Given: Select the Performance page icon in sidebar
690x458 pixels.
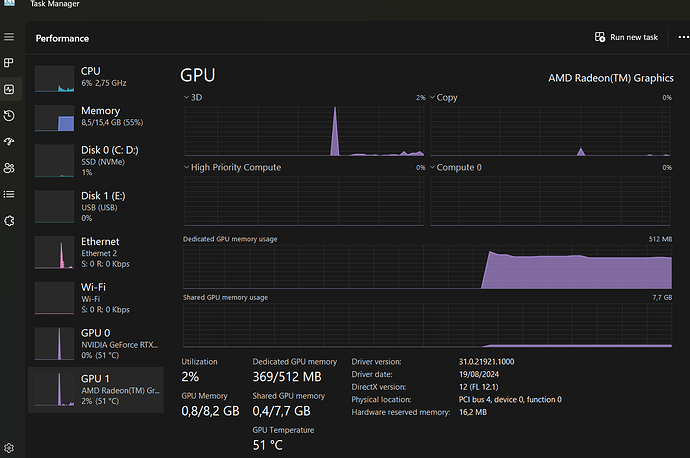Looking at the screenshot, I should [9, 89].
